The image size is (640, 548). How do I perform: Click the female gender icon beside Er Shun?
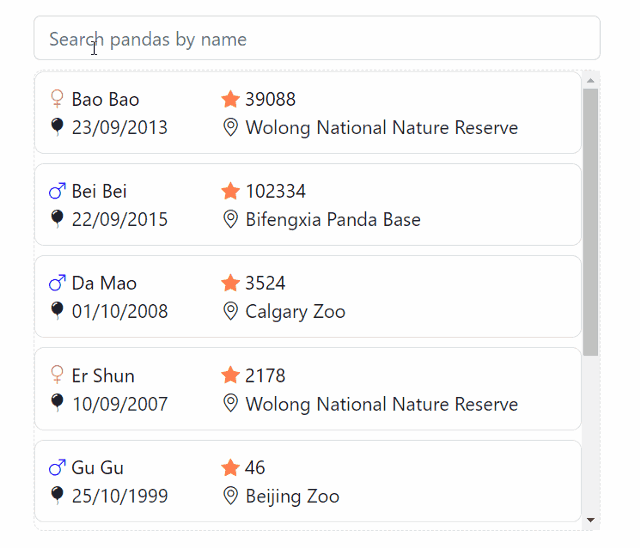point(57,375)
